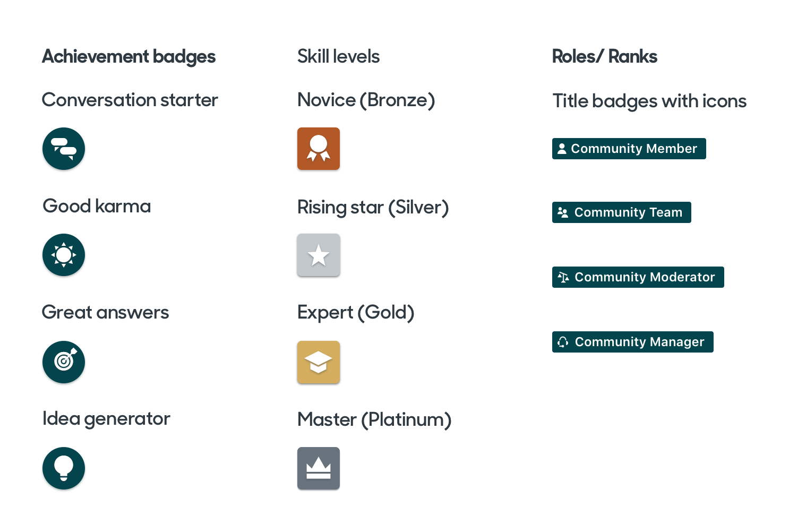Click the Community Moderator title badge
Screen dimensions: 789x532
tap(638, 277)
